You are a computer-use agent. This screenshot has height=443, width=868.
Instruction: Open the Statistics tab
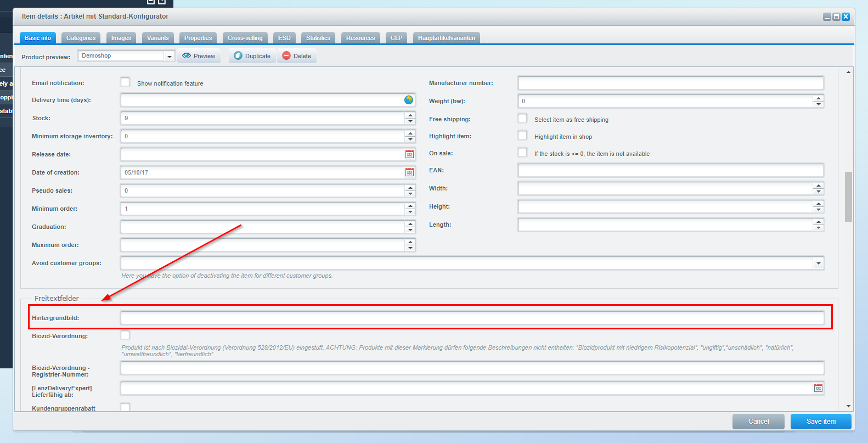[x=318, y=38]
